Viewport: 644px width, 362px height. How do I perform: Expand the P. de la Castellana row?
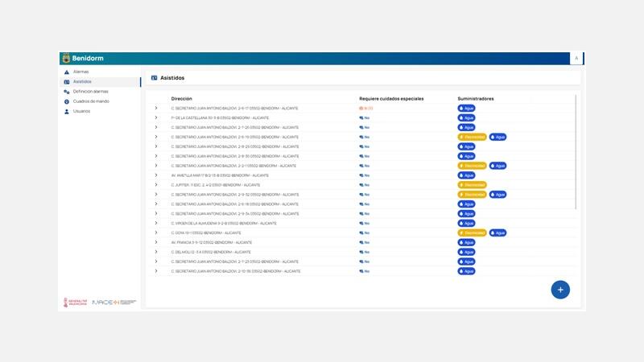coord(156,117)
